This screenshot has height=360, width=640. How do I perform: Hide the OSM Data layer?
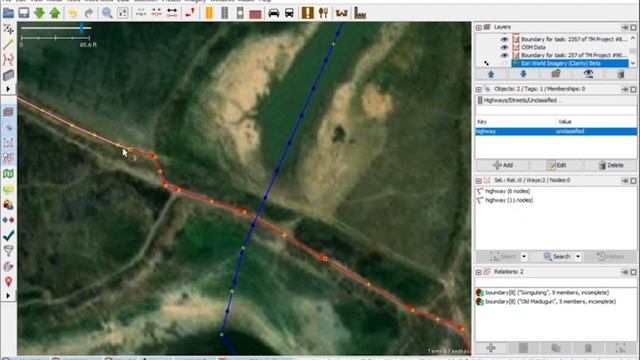[504, 47]
